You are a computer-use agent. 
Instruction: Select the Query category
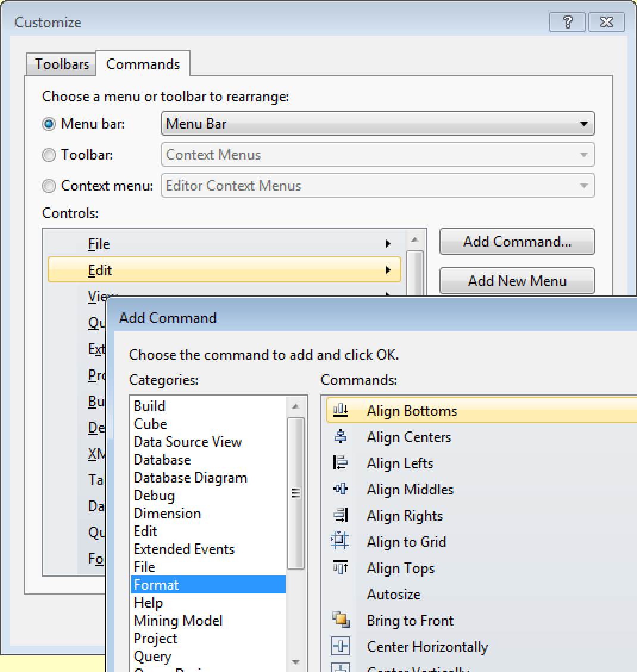coord(208,657)
